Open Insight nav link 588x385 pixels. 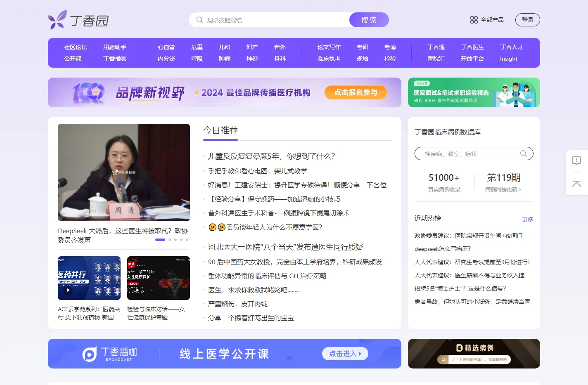tap(509, 59)
